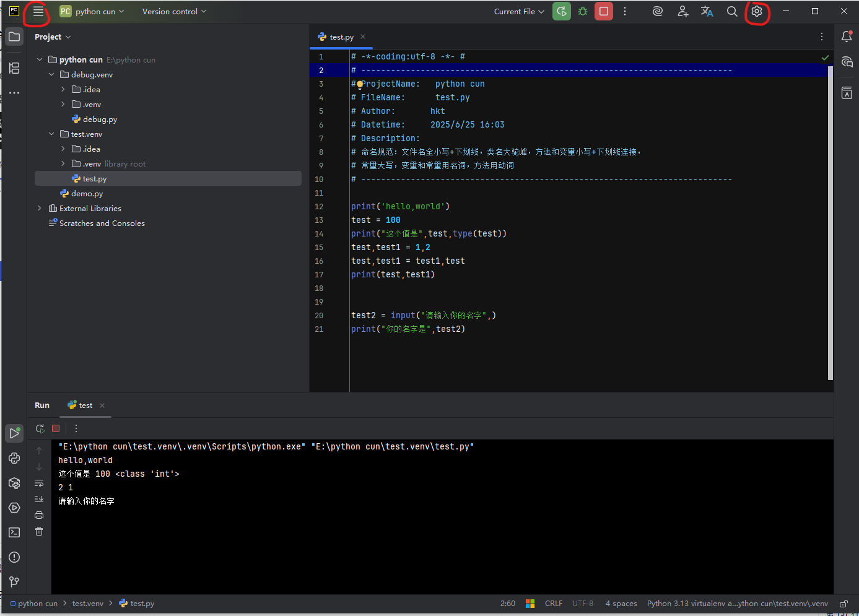
Task: Open the Current File run configuration dropdown
Action: pos(519,11)
